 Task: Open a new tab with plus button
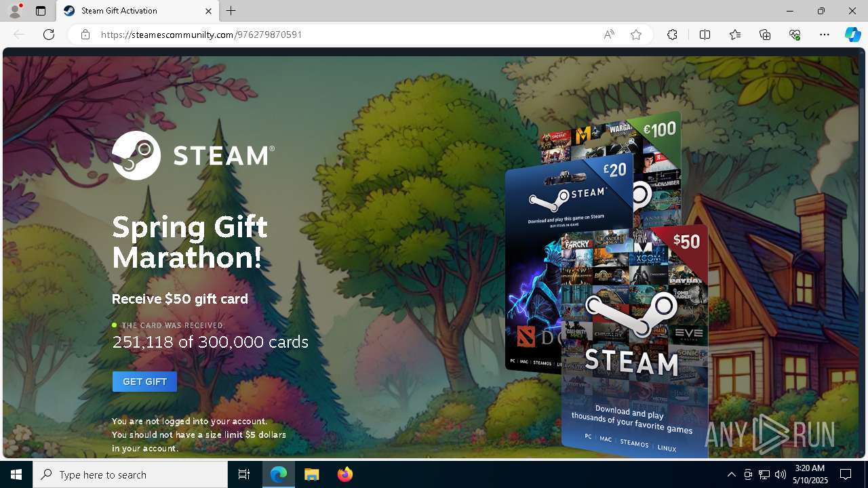[231, 11]
